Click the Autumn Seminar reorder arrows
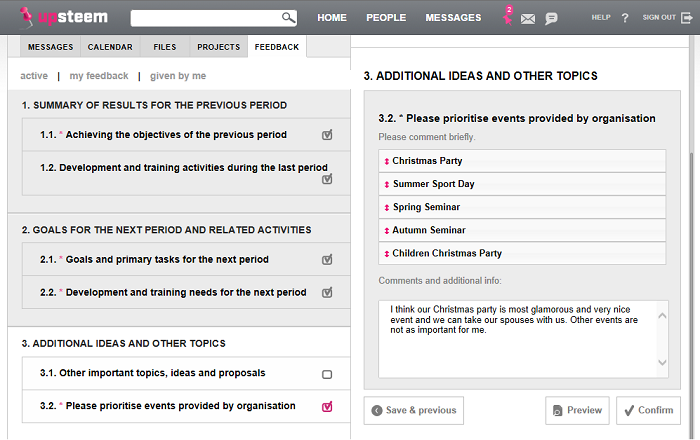700x440 pixels. pos(387,231)
